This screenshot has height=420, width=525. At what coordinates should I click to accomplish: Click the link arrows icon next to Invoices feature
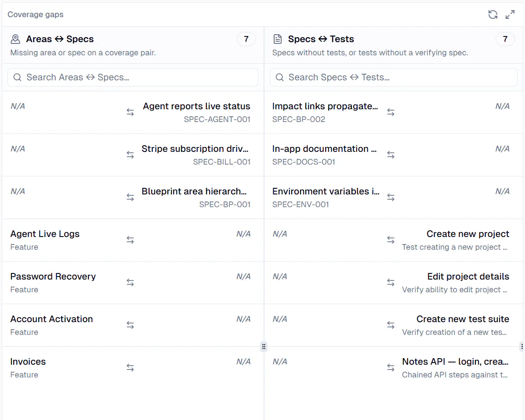[x=130, y=367]
